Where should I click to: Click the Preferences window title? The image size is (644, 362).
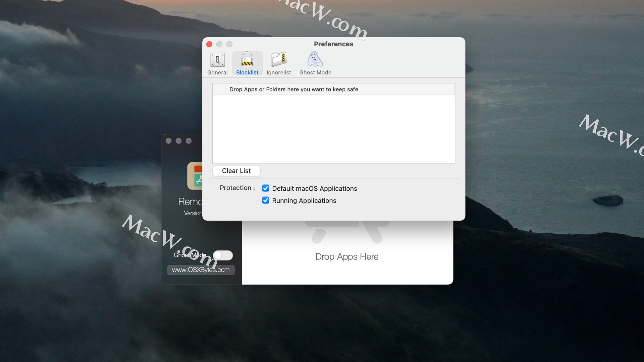click(333, 44)
